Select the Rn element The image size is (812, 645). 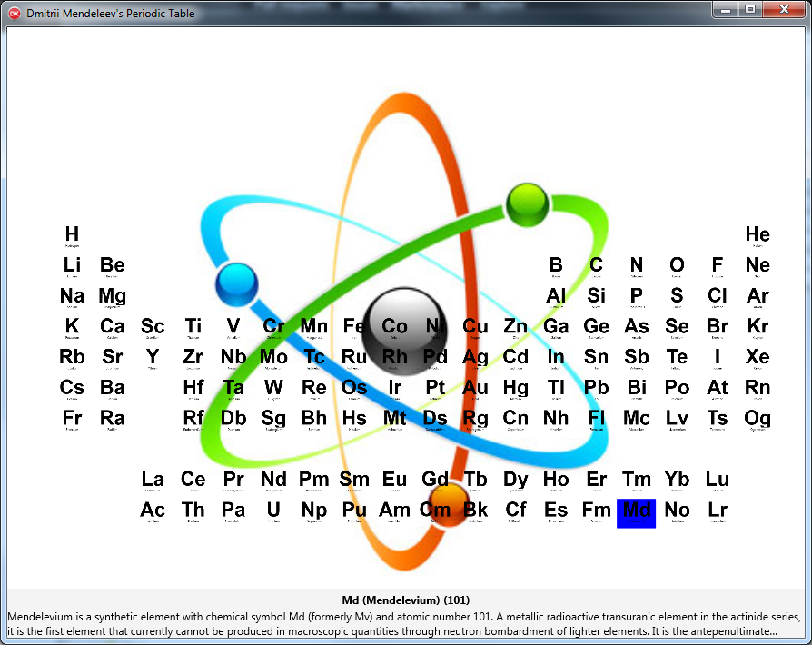click(758, 389)
